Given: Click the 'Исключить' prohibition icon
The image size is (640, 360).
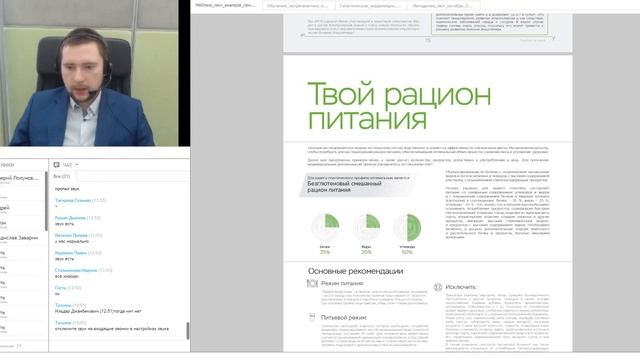Looking at the screenshot, I should point(438,287).
